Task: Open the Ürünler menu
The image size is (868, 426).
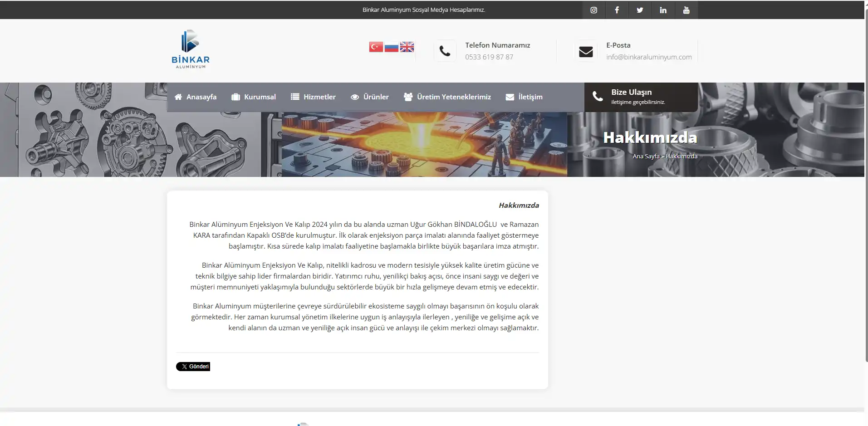Action: 370,97
